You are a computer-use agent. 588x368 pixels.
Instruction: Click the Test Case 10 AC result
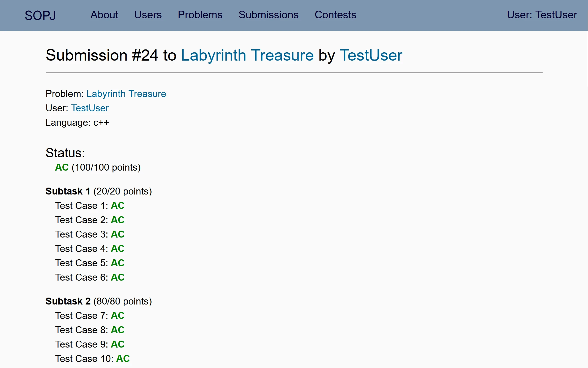[x=123, y=359]
